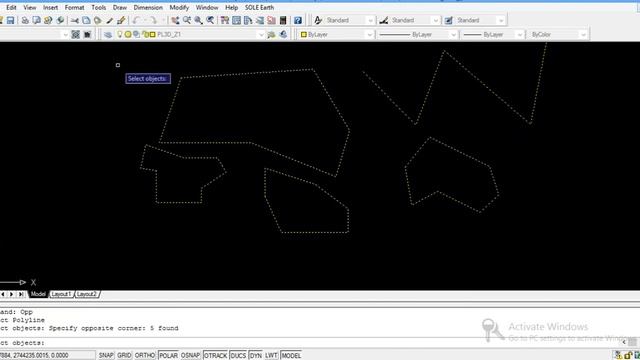
Task: Open the Tool Palettes icon
Action: point(248,20)
